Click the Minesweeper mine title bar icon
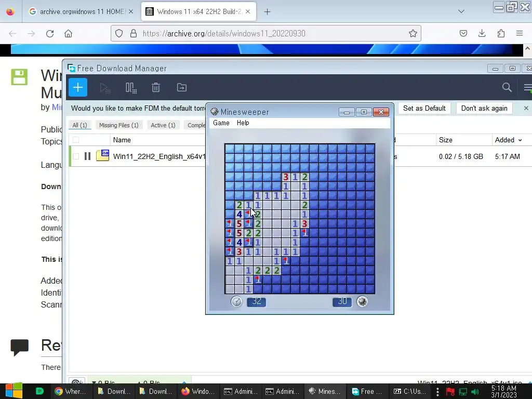 pos(214,112)
